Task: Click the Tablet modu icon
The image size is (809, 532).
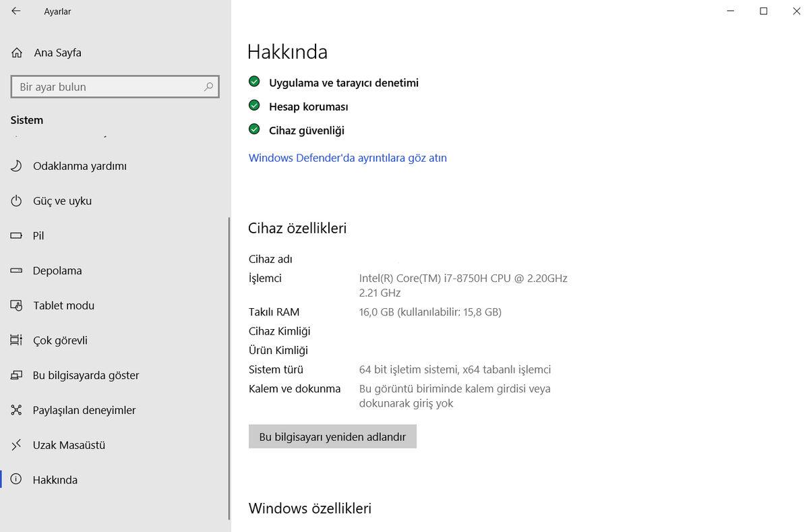Action: [x=17, y=305]
